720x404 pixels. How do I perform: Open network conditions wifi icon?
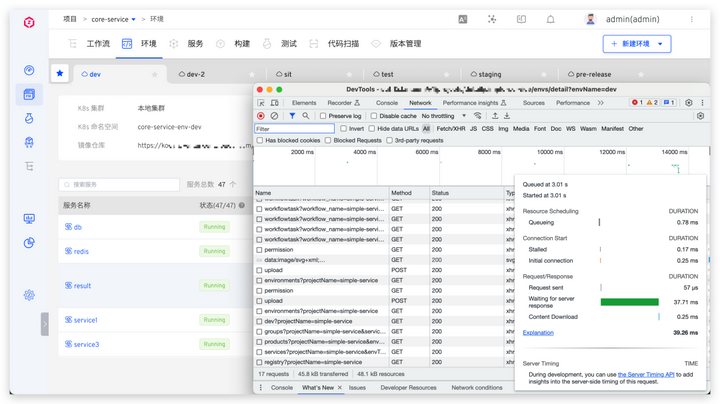478,116
